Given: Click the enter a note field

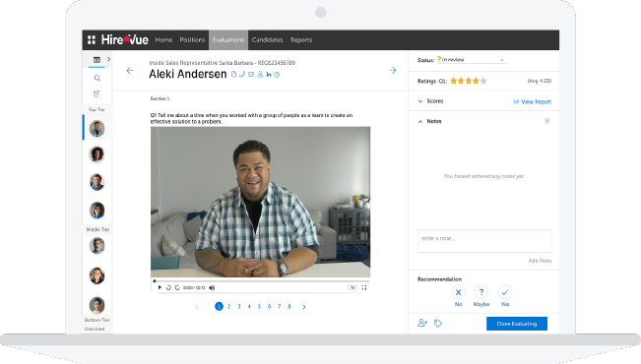Looking at the screenshot, I should (x=484, y=241).
